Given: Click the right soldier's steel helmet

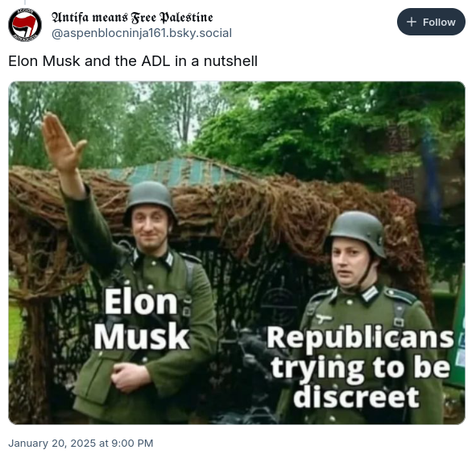Looking at the screenshot, I should [x=358, y=231].
